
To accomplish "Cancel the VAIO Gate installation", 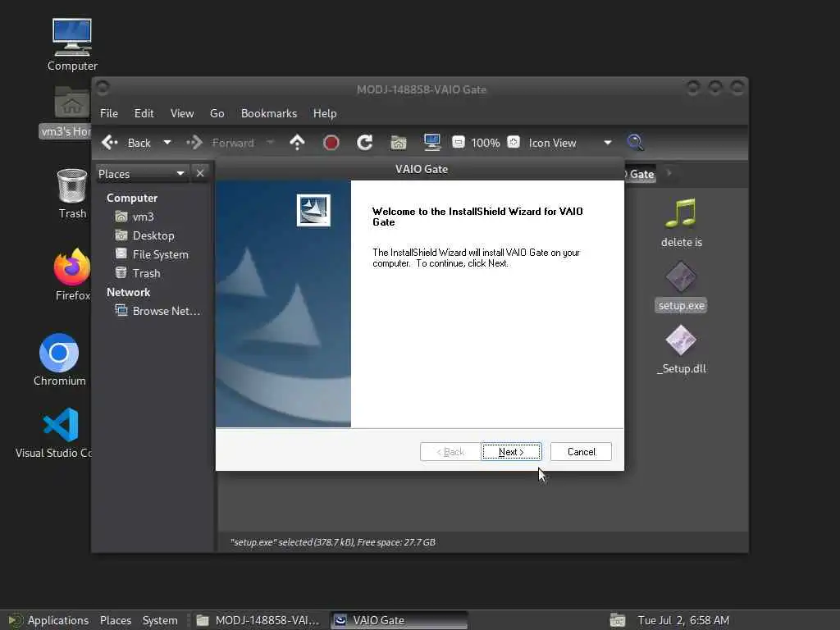I will pos(581,452).
